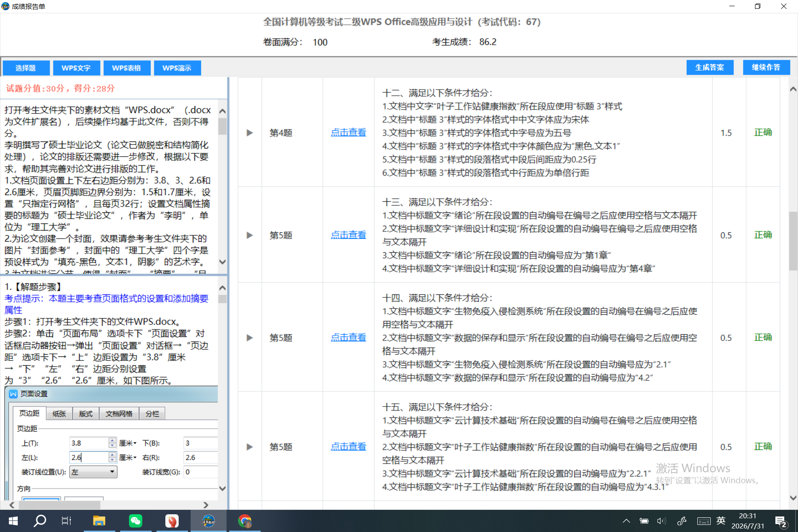Open 点击查看 link in the 十二 row

pyautogui.click(x=348, y=133)
